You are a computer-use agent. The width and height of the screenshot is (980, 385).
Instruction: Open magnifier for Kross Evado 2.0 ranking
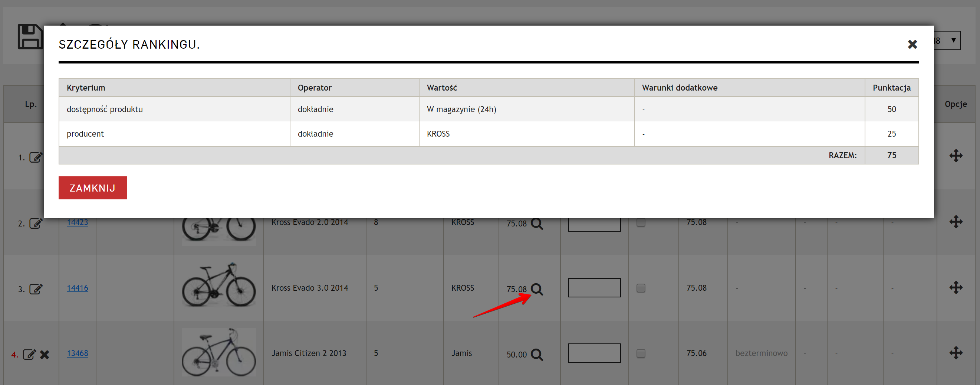[x=536, y=223]
